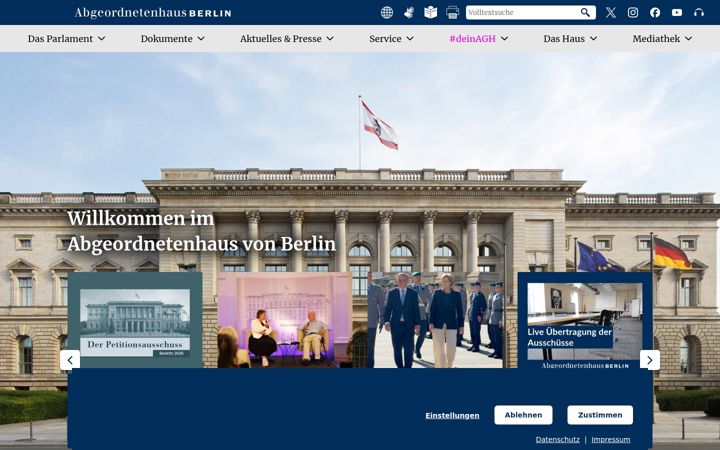Open Live Übertragung der Ausschüsse card

coord(585,320)
